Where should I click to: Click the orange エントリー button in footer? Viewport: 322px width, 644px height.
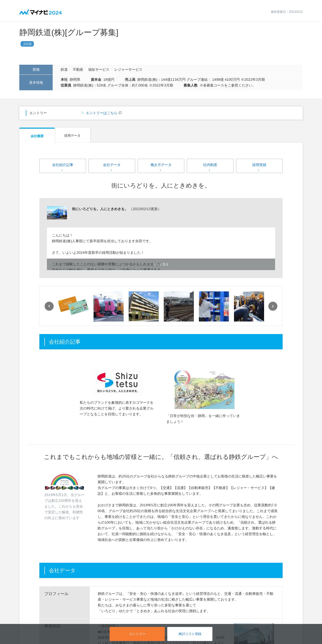[x=137, y=634]
